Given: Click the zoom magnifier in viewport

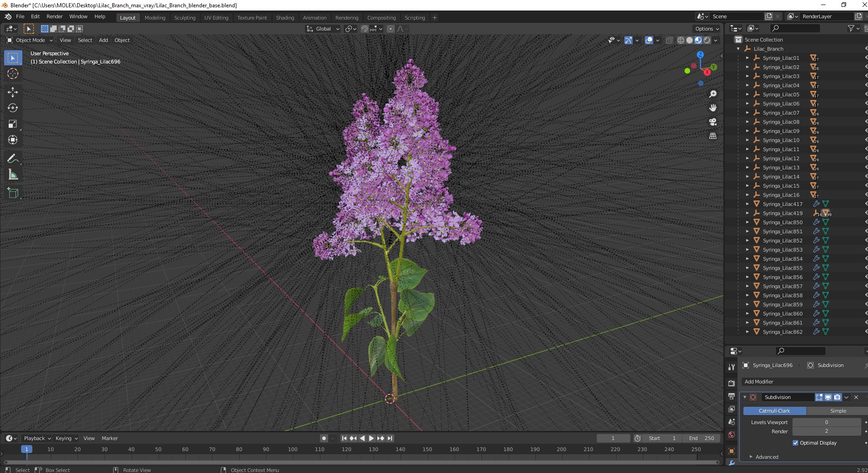Looking at the screenshot, I should [713, 94].
